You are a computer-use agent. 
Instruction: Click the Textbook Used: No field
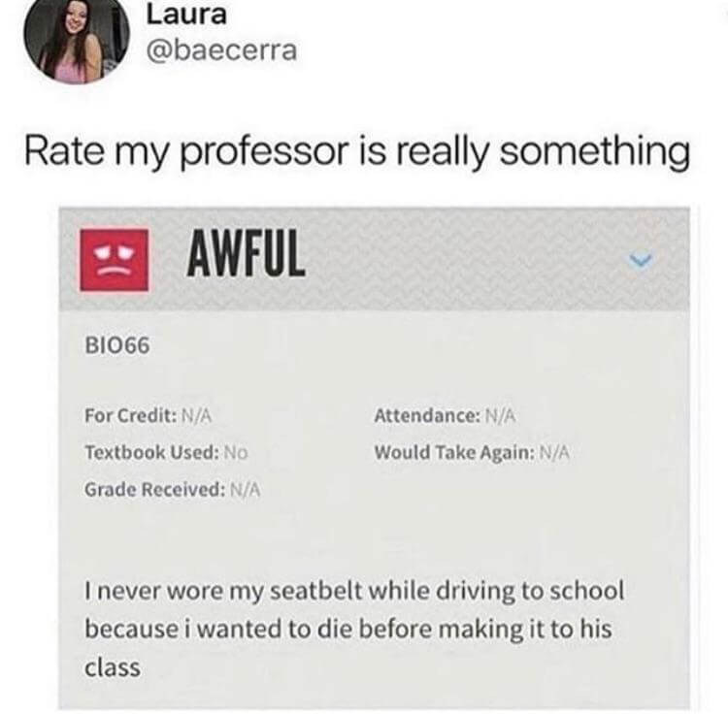click(166, 452)
